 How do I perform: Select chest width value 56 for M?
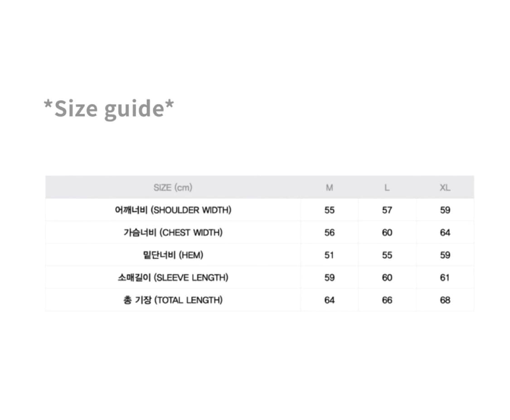pos(330,233)
